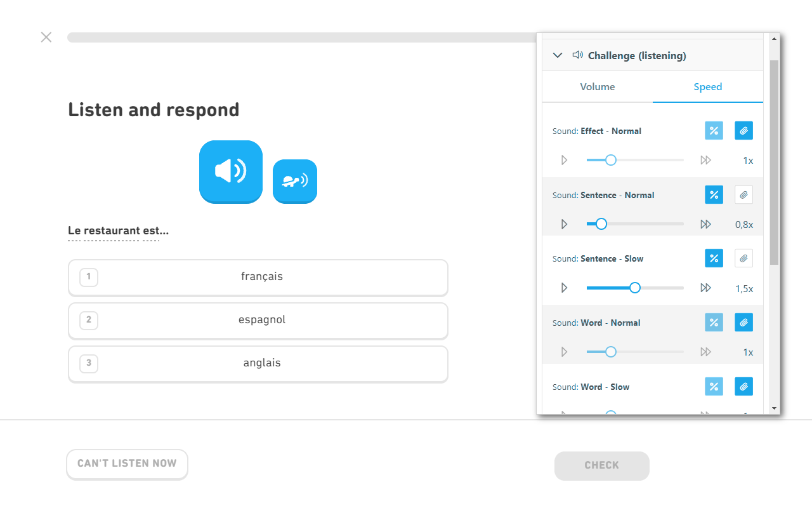
Task: Click the fast-forward icon for Effect - Normal
Action: (706, 160)
